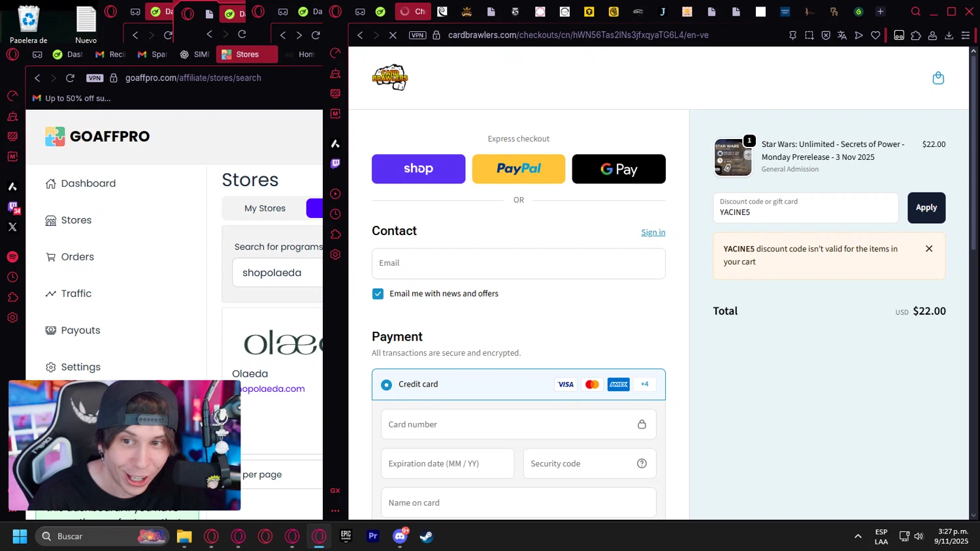The height and width of the screenshot is (551, 980).
Task: Pay with the G Pay button
Action: pos(619,169)
